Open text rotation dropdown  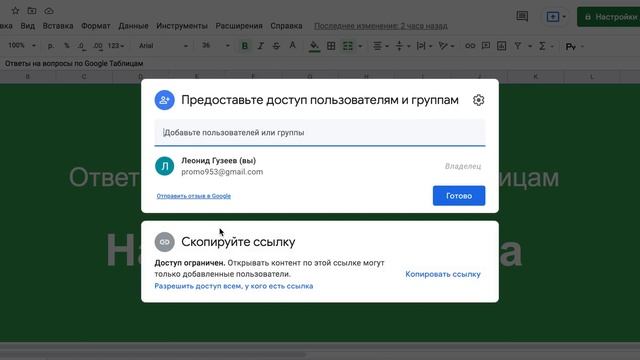pyautogui.click(x=446, y=46)
